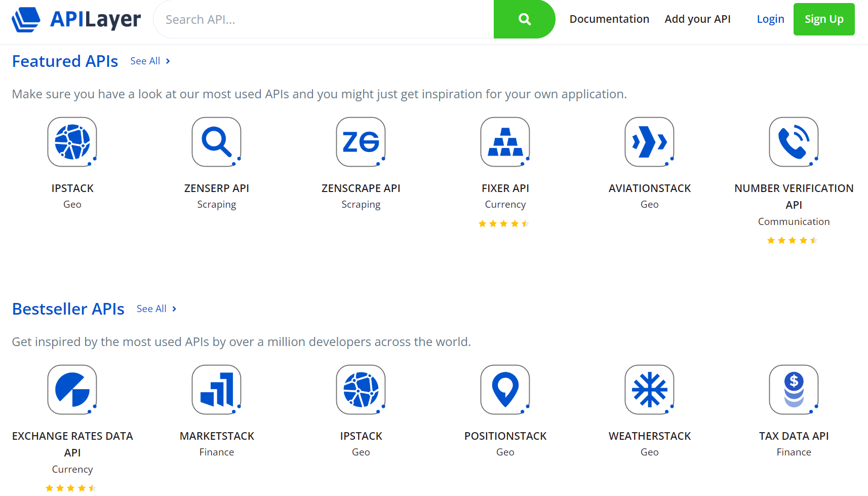Open the IPSTACK Geo API icon

(x=72, y=142)
